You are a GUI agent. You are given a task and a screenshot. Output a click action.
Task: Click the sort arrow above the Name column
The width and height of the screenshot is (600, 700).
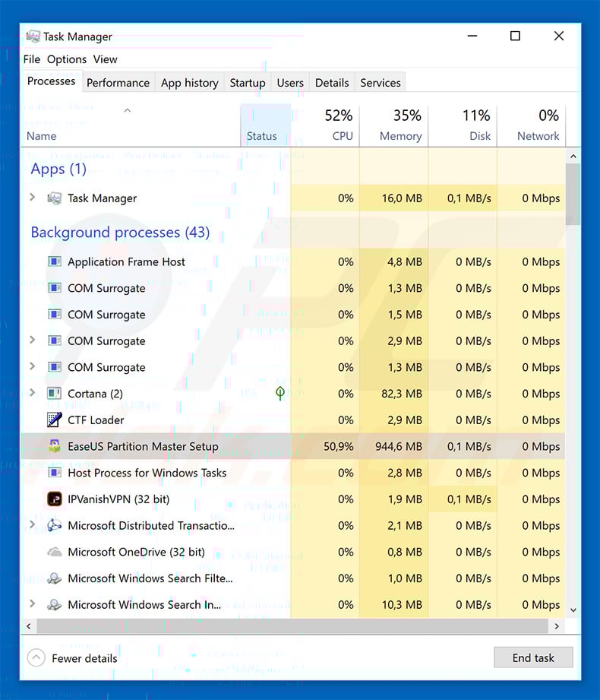(x=127, y=110)
